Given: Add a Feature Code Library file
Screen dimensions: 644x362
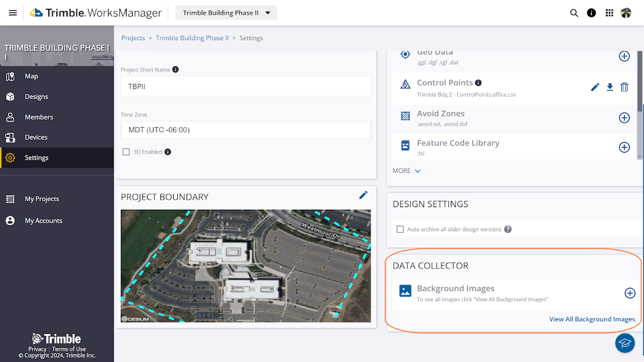Looking at the screenshot, I should tap(624, 147).
